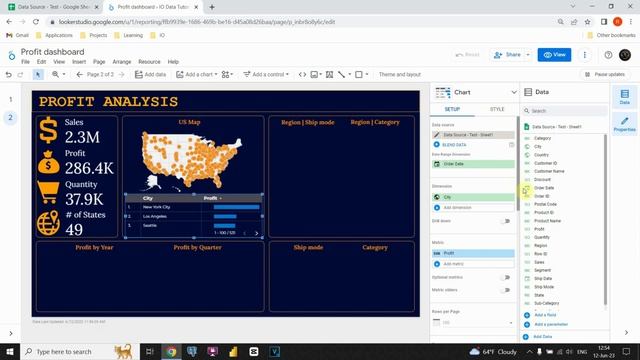Click the Profit column header in table
640x360 pixels.
pos(212,198)
